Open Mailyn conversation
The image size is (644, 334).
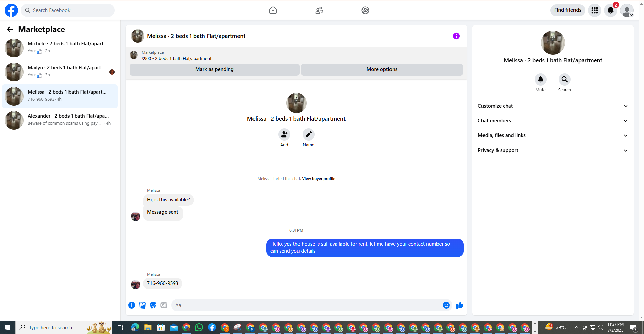(x=60, y=72)
